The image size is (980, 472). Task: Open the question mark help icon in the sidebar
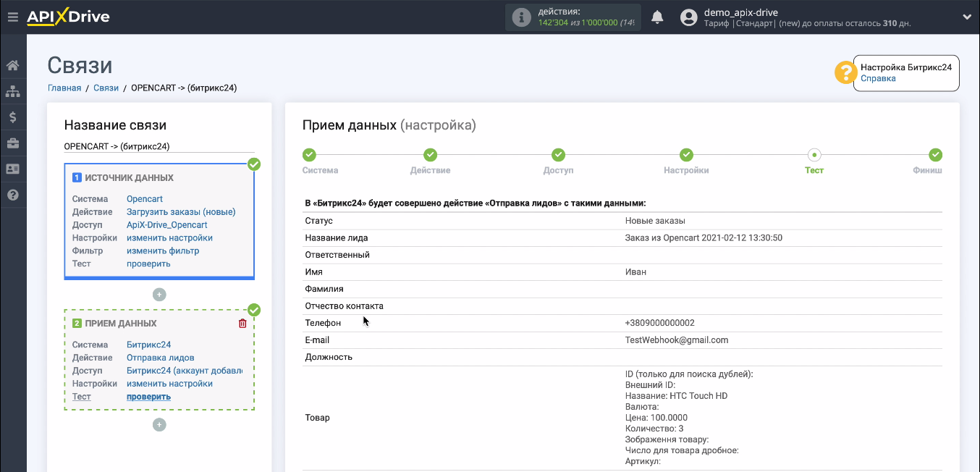pyautogui.click(x=12, y=195)
